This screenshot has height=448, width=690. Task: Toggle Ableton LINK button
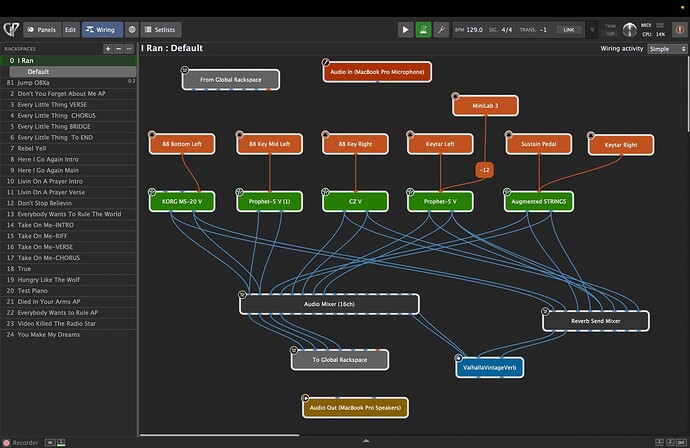point(569,29)
